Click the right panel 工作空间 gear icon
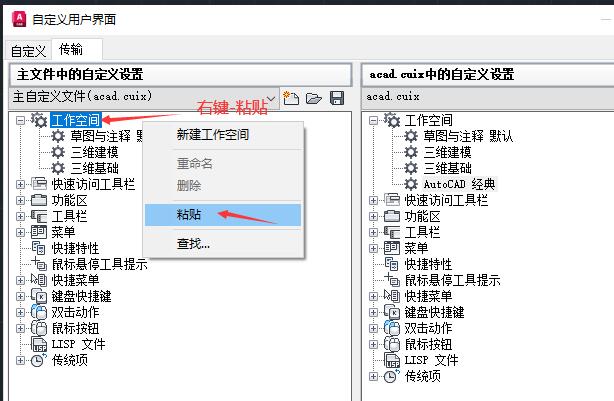 pos(392,120)
